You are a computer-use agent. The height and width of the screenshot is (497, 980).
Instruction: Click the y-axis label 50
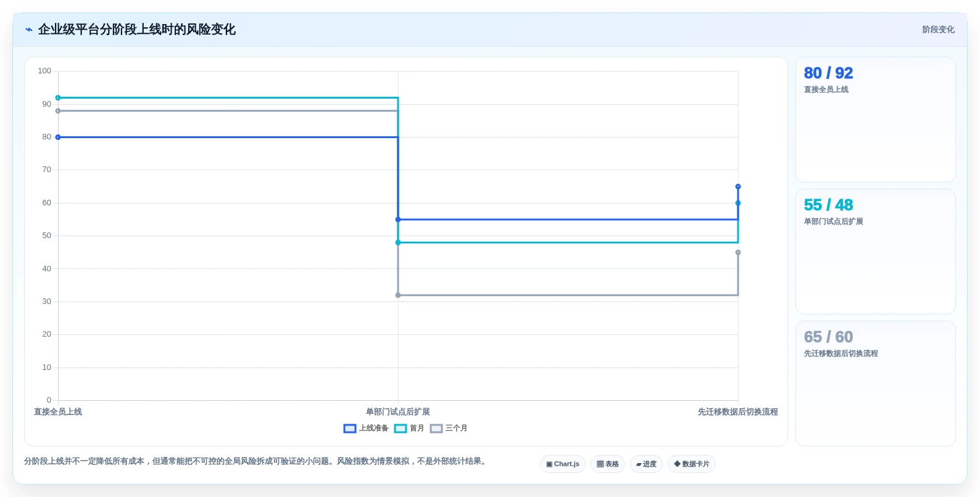pyautogui.click(x=47, y=236)
